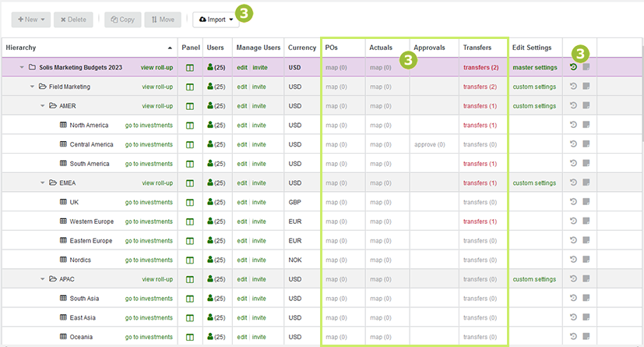Open notes icon for APAC row
Image resolution: width=644 pixels, height=347 pixels.
[586, 278]
